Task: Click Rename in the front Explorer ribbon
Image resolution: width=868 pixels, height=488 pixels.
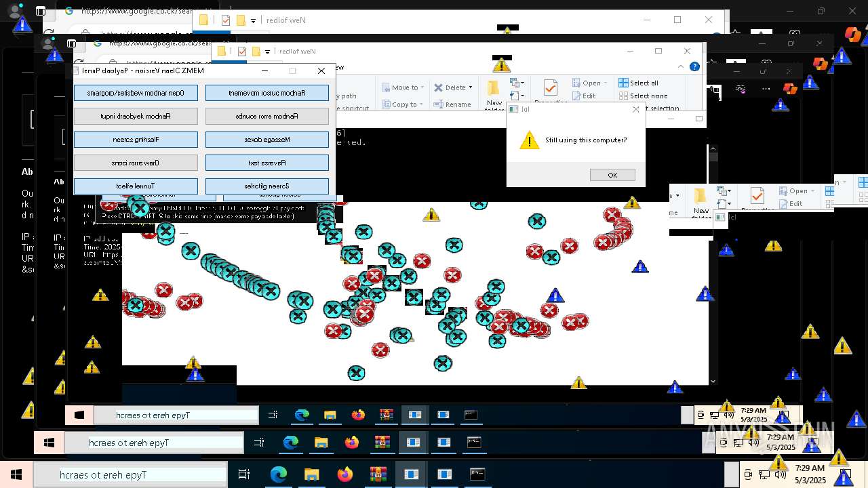Action: coord(452,104)
